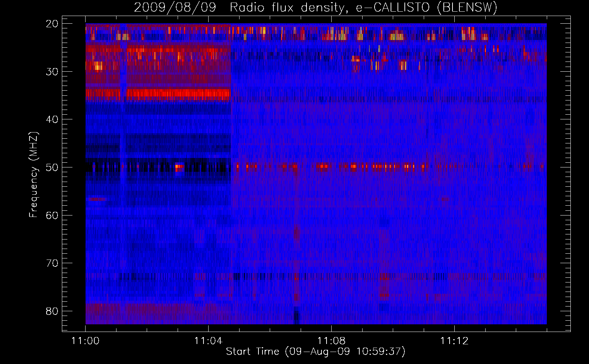Click the 80 frequency axis label
The height and width of the screenshot is (364, 589).
[52, 311]
